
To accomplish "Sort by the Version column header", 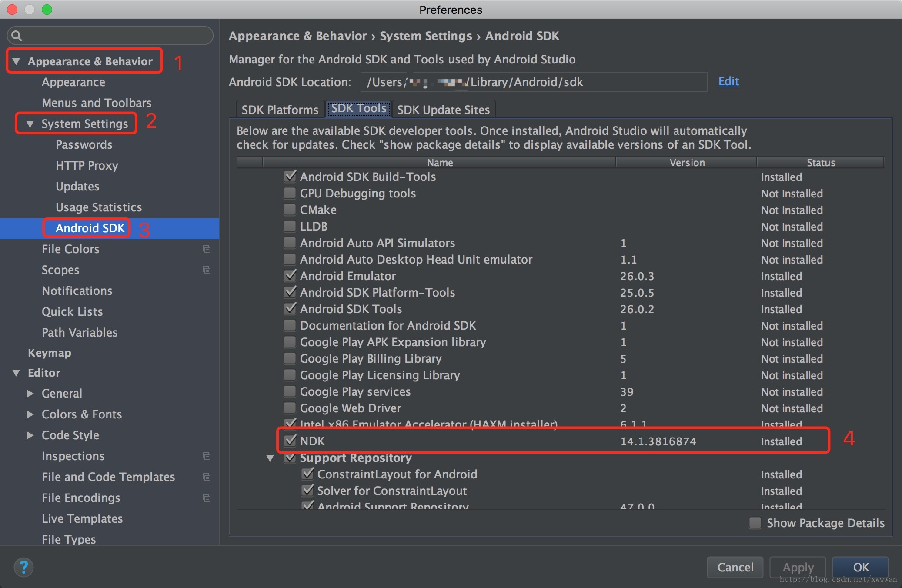I will pos(687,162).
